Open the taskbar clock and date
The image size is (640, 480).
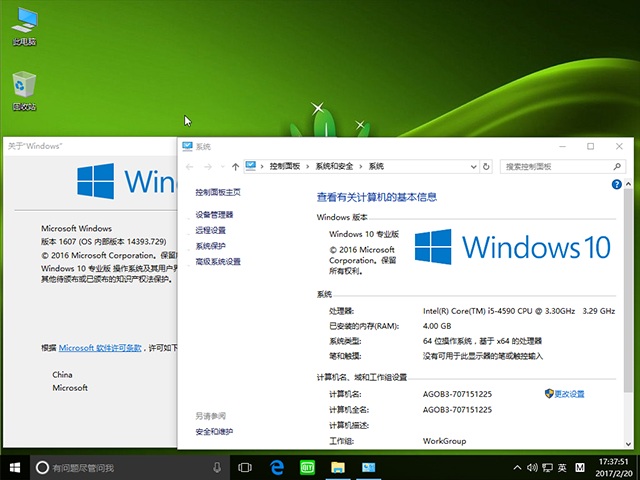pyautogui.click(x=614, y=468)
